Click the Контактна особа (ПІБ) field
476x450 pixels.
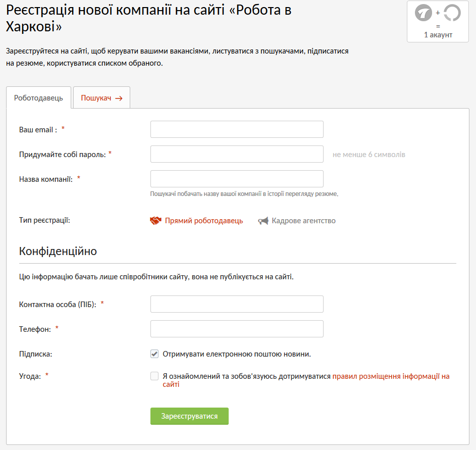coord(237,304)
